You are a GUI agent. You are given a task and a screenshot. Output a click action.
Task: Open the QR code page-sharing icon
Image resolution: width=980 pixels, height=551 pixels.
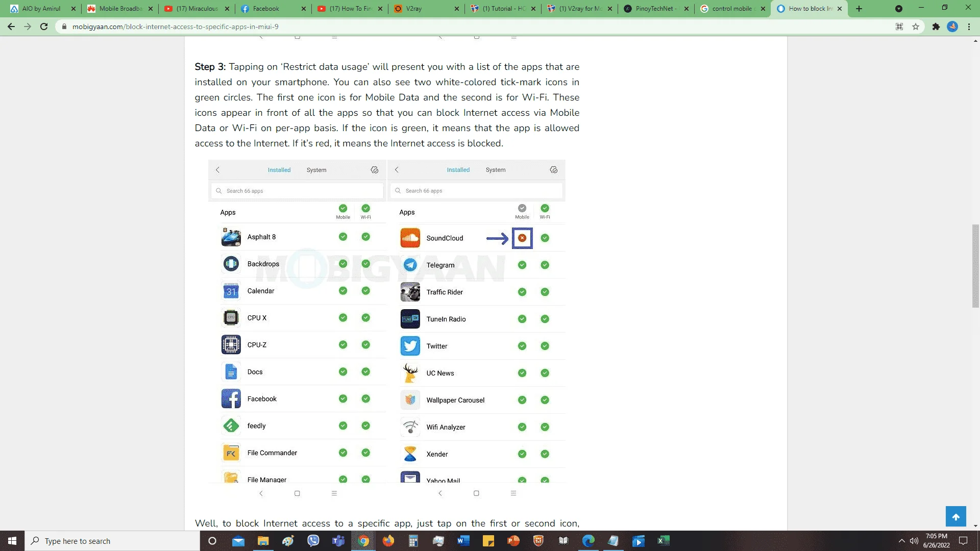(x=899, y=27)
